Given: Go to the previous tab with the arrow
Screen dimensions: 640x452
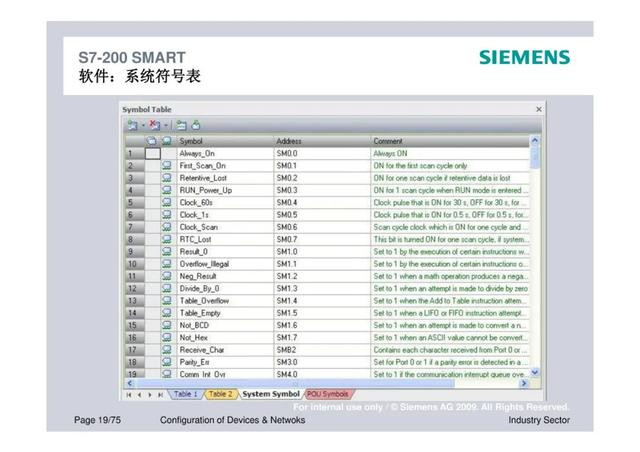Looking at the screenshot, I should (x=140, y=395).
